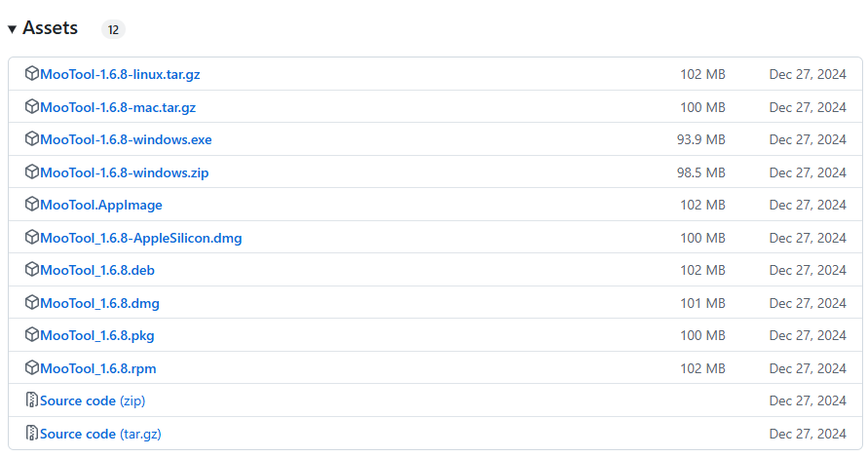Download MooTool-1.6.8-linux.tar.gz

pos(120,74)
